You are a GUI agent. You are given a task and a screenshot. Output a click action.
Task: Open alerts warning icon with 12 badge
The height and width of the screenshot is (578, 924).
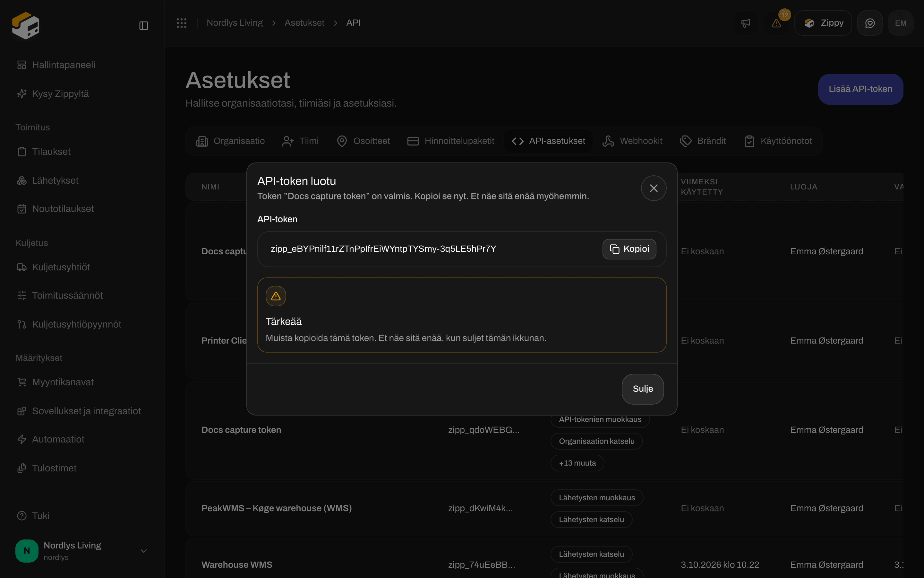click(776, 23)
